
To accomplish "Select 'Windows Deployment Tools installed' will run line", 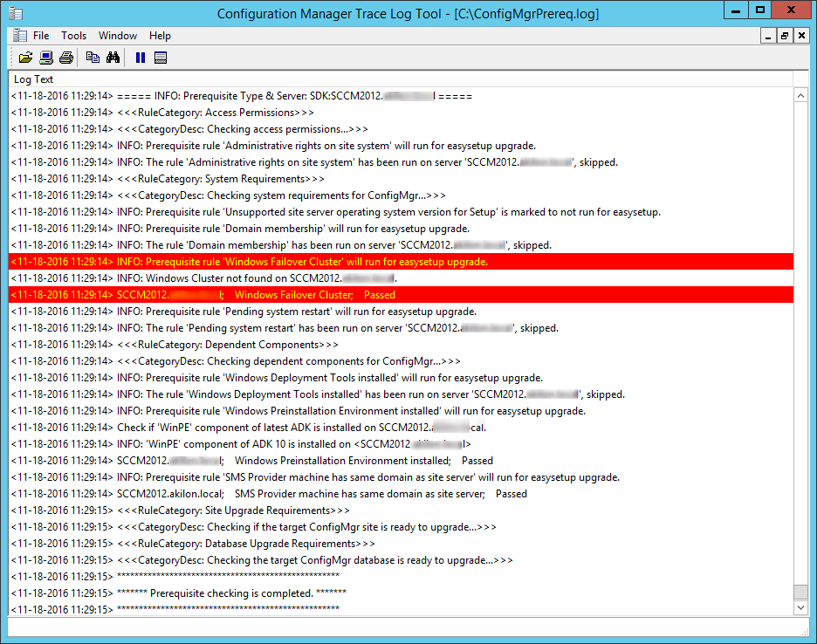I will [401, 378].
